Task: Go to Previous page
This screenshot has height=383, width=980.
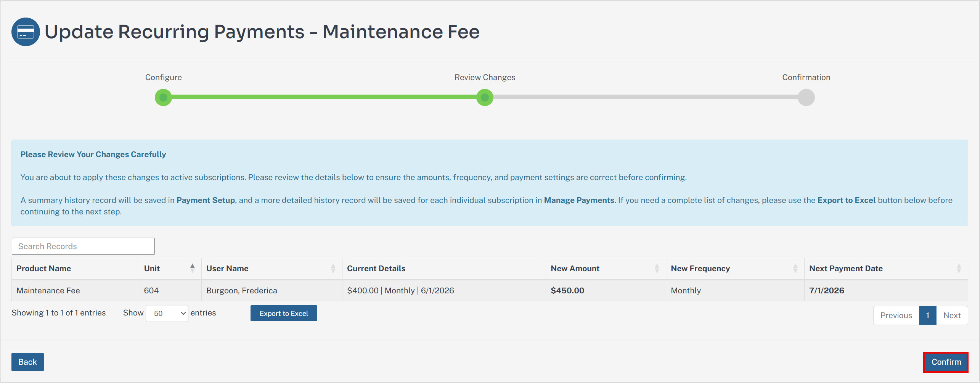Action: (x=896, y=315)
